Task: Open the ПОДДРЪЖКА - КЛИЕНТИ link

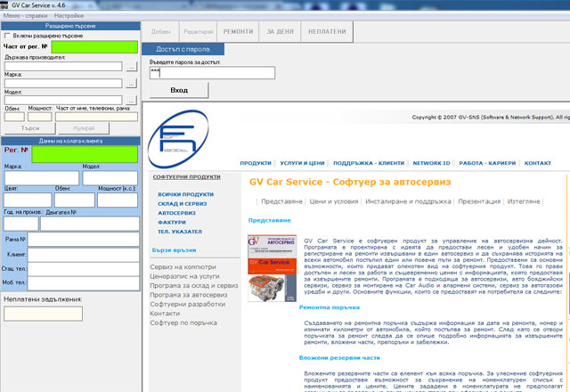Action: [x=369, y=163]
